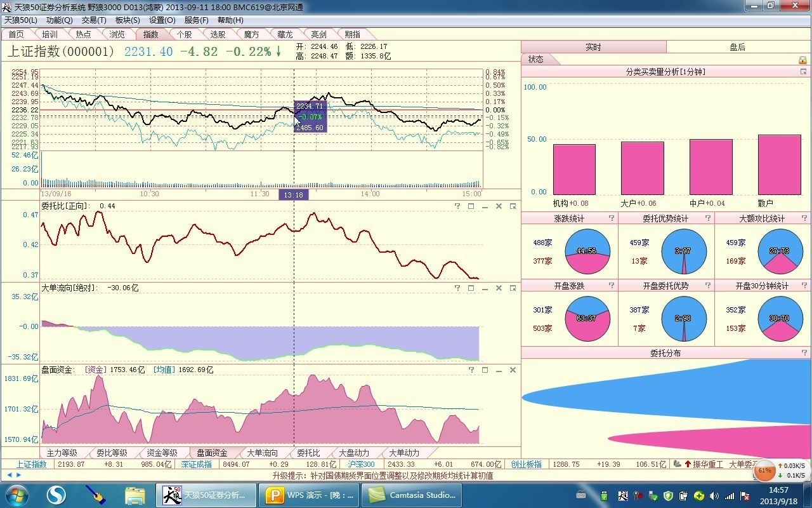Expand the 分类买卖量分析 panel

coord(804,72)
